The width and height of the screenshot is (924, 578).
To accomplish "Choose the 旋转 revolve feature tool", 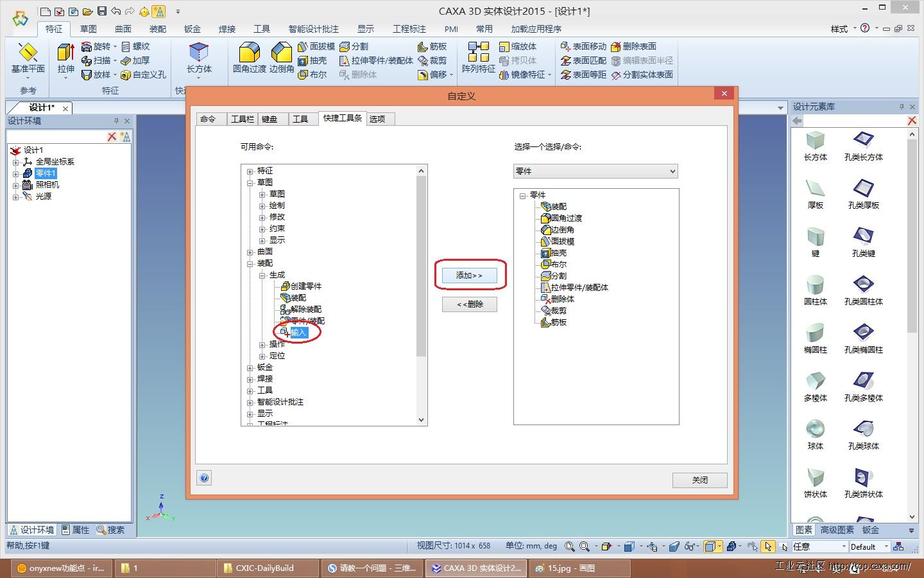I will pos(96,46).
